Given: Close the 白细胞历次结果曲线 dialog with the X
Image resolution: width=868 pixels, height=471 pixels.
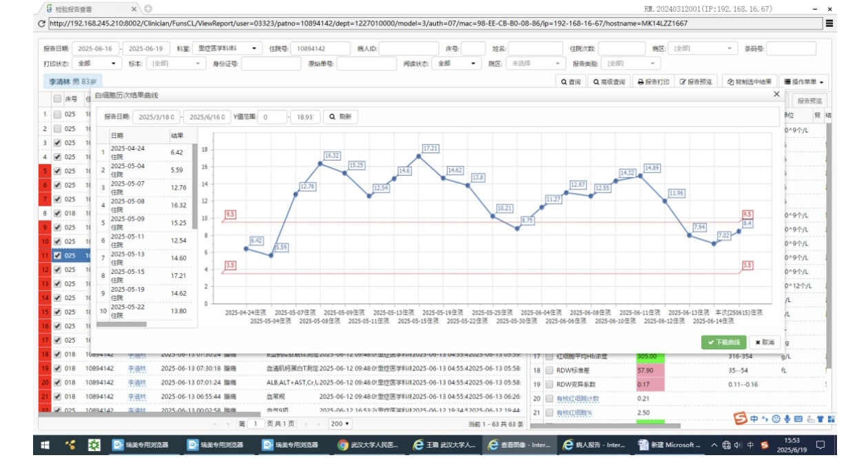Looking at the screenshot, I should click(x=776, y=94).
